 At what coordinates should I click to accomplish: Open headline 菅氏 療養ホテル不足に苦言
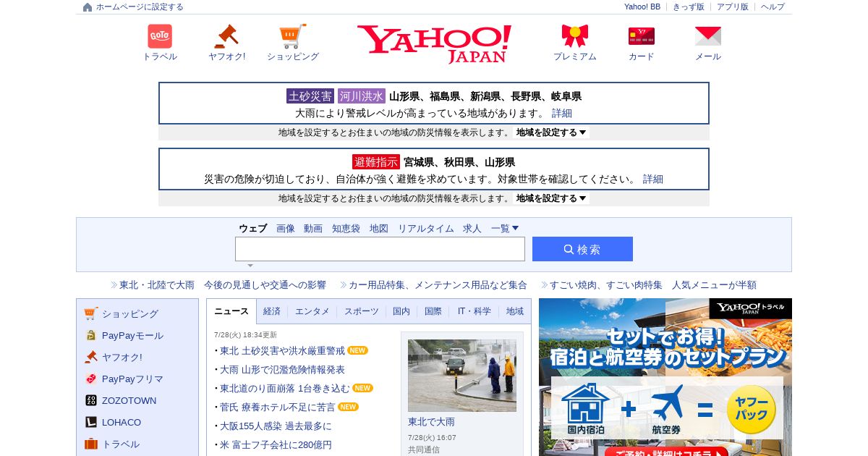278,407
